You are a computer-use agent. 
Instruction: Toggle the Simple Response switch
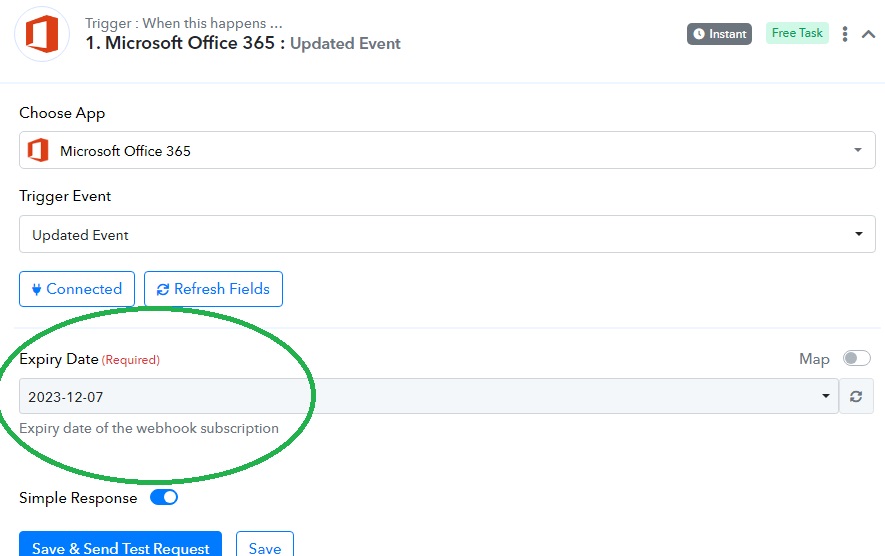tap(164, 497)
